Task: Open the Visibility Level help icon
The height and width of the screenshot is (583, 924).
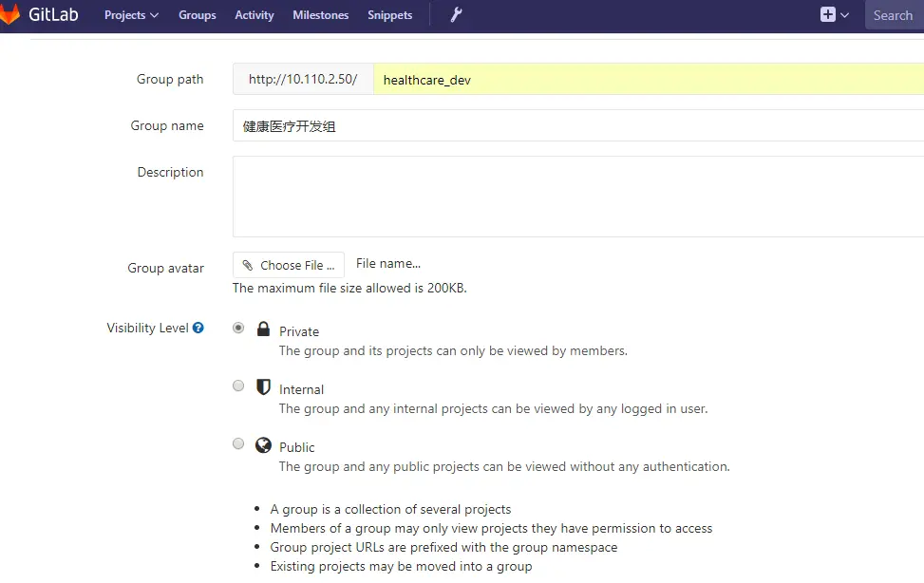Action: 198,328
